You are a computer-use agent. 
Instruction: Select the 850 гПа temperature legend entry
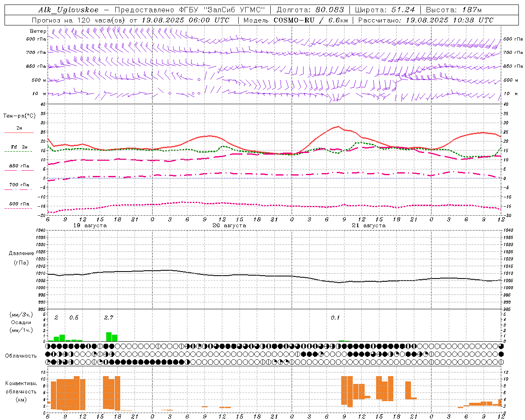coord(19,166)
